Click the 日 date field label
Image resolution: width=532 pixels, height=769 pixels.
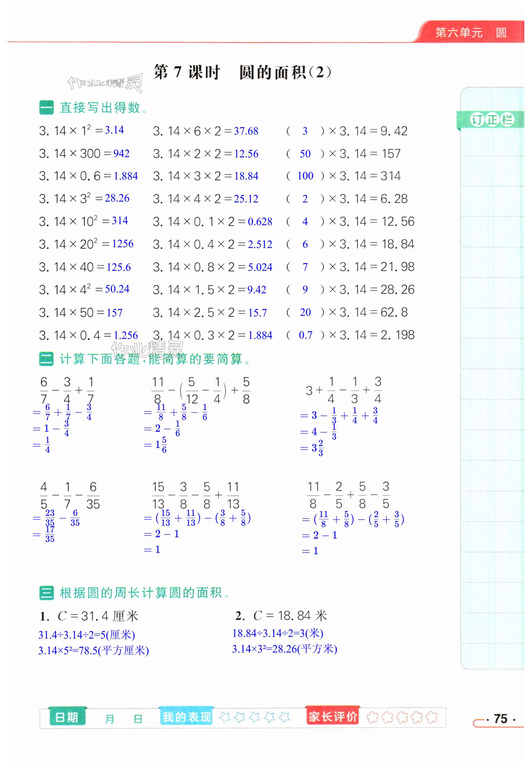point(138,719)
